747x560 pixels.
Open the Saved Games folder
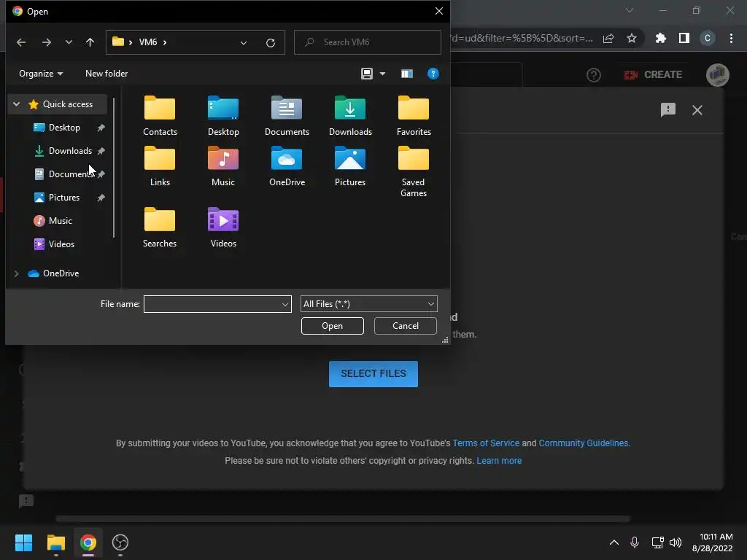tap(414, 171)
